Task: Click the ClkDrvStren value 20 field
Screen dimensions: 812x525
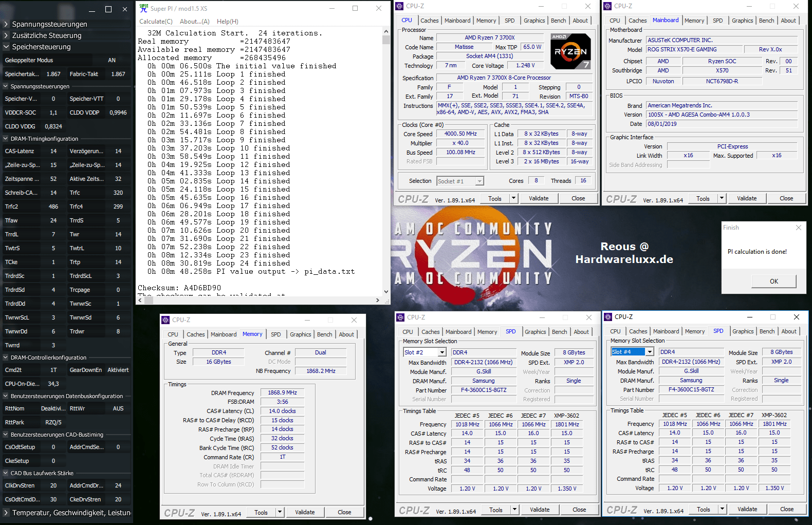Action: click(x=53, y=485)
